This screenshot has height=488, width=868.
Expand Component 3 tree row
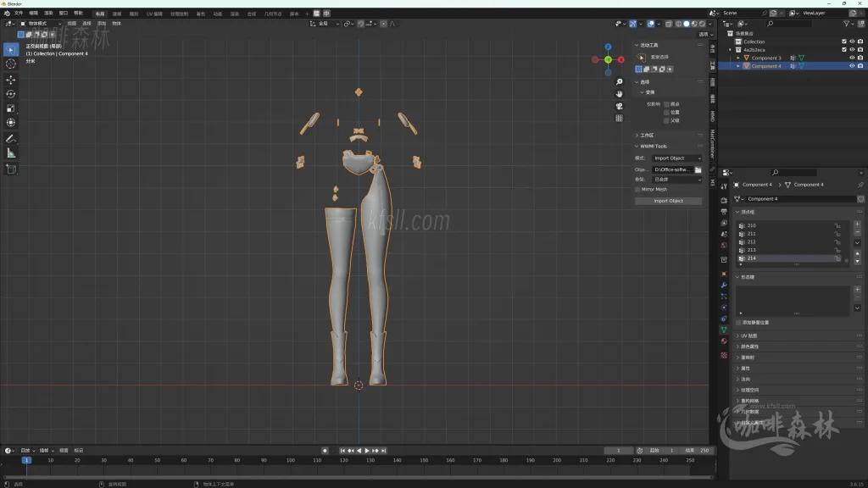(738, 58)
